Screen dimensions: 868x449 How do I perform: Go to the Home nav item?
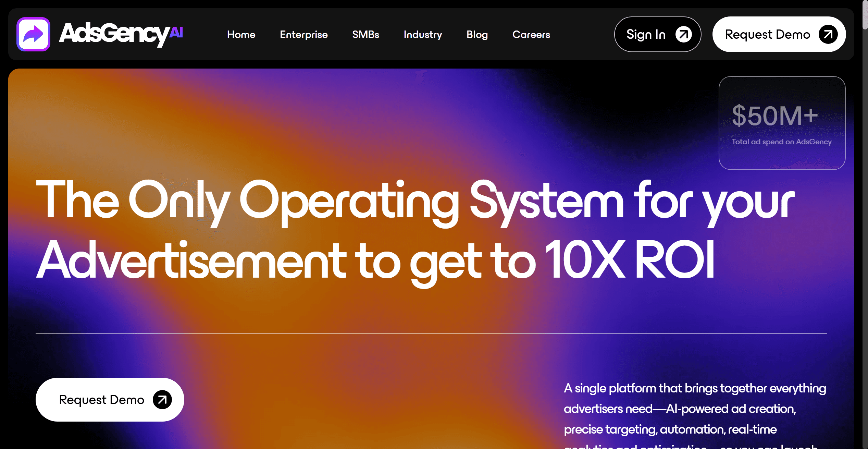point(241,35)
